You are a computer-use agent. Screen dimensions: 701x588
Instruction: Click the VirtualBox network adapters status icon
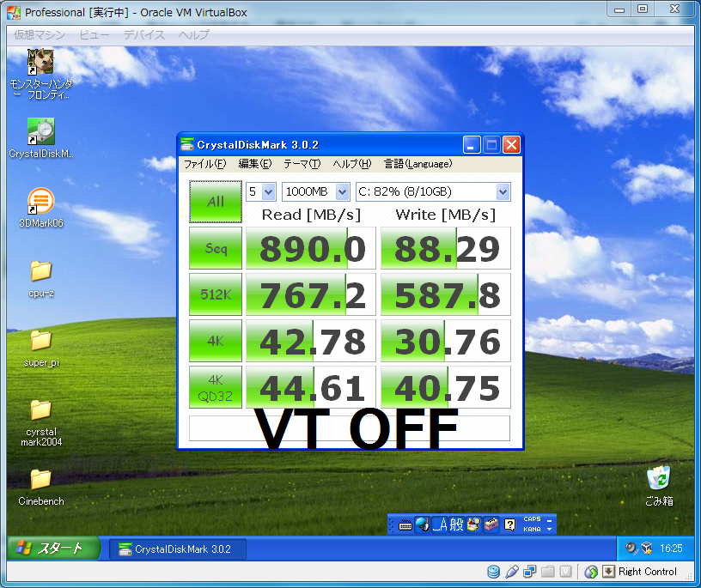pos(530,572)
